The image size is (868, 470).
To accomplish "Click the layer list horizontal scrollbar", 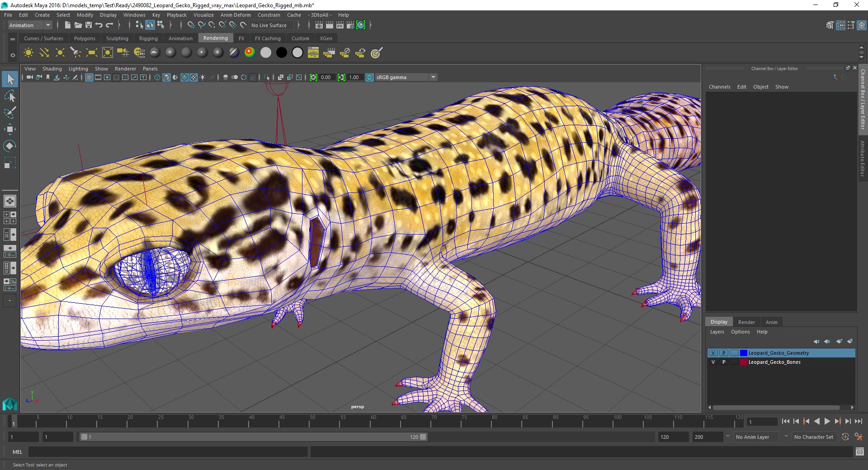I will (x=776, y=407).
